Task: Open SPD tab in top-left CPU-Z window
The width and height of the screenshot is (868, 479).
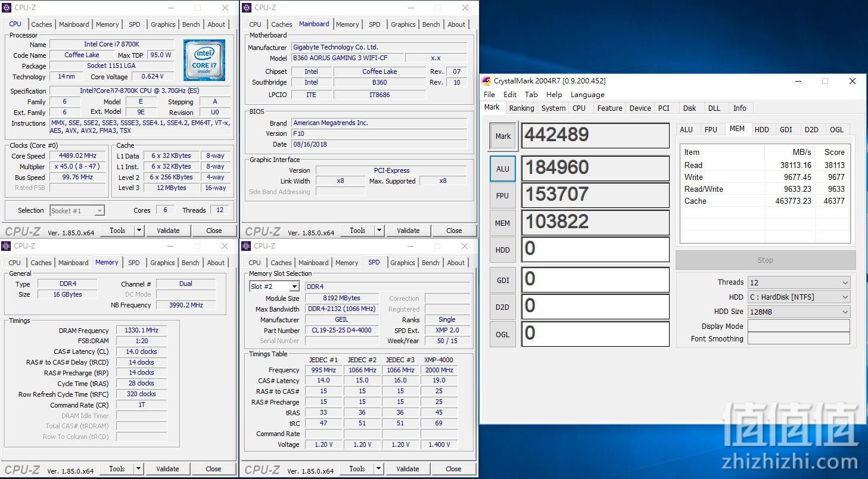Action: [135, 24]
